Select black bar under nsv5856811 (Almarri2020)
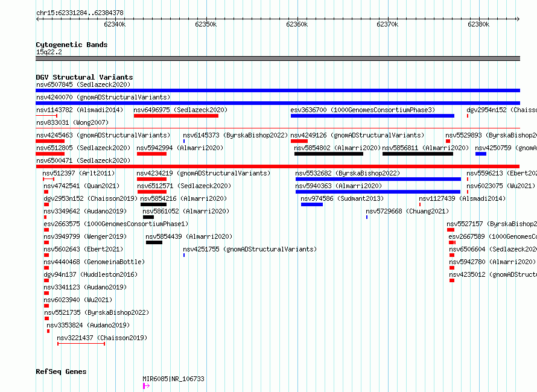Image resolution: width=537 pixels, height=392 pixels. point(418,154)
